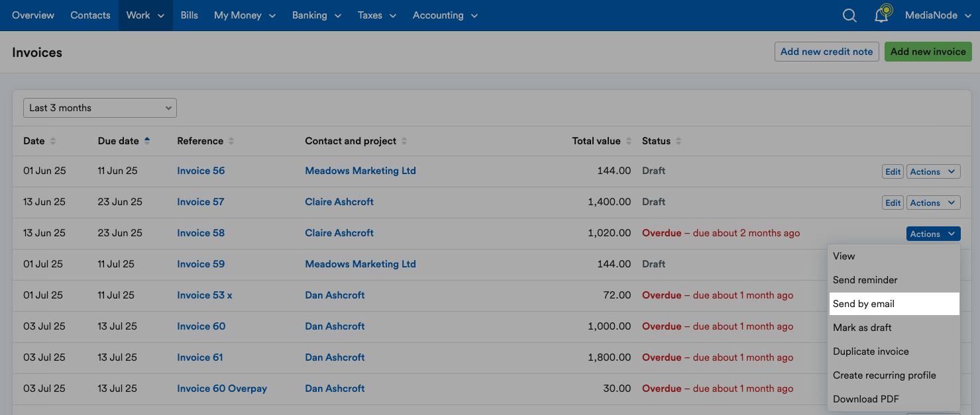
Task: Expand the Accounting menu
Action: [x=445, y=15]
